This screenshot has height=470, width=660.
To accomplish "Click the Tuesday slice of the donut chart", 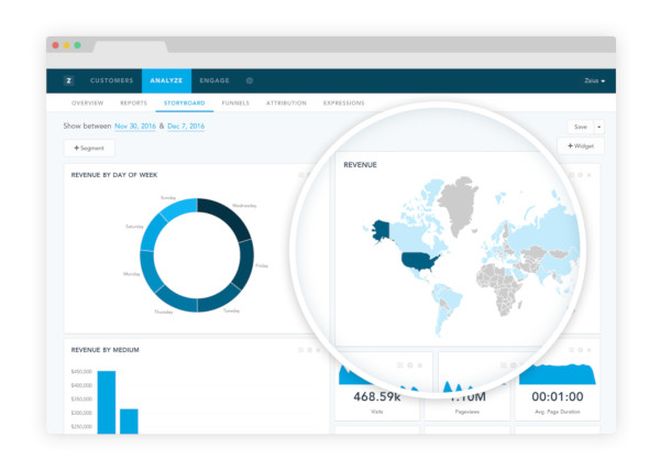I will (x=219, y=300).
